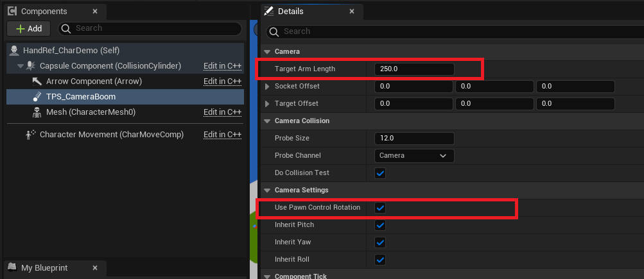The height and width of the screenshot is (279, 644).
Task: Disable the Do Collision Test checkbox
Action: point(380,173)
